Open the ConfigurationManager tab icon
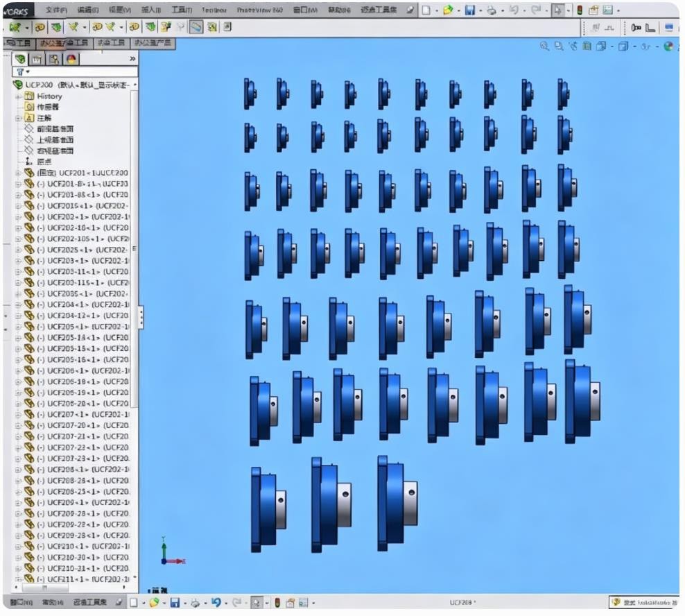This screenshot has width=685, height=616. (x=54, y=59)
